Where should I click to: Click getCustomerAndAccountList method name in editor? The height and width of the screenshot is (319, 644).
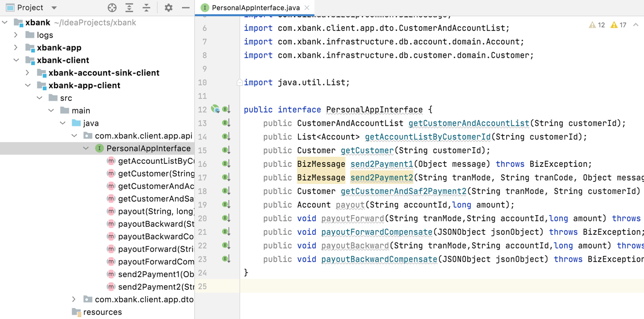[x=468, y=123]
